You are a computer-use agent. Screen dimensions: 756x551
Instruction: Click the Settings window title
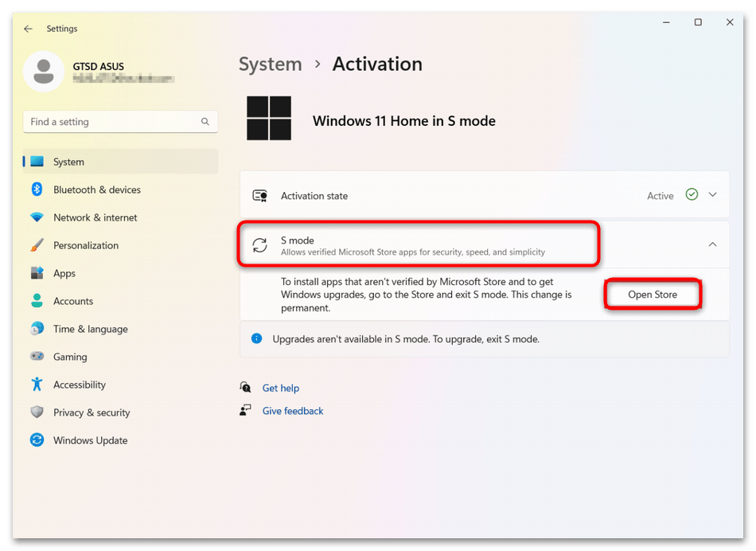(x=62, y=29)
